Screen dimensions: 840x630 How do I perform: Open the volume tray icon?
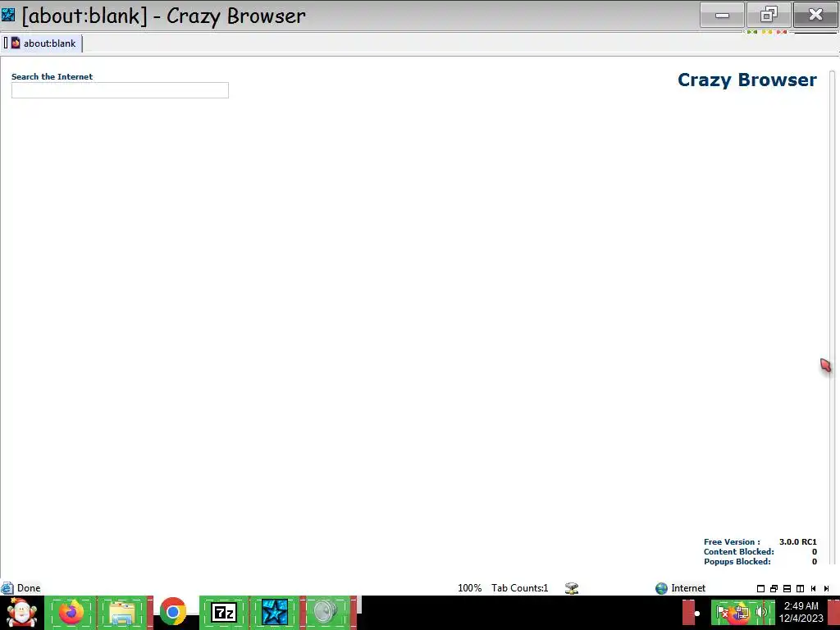760,612
